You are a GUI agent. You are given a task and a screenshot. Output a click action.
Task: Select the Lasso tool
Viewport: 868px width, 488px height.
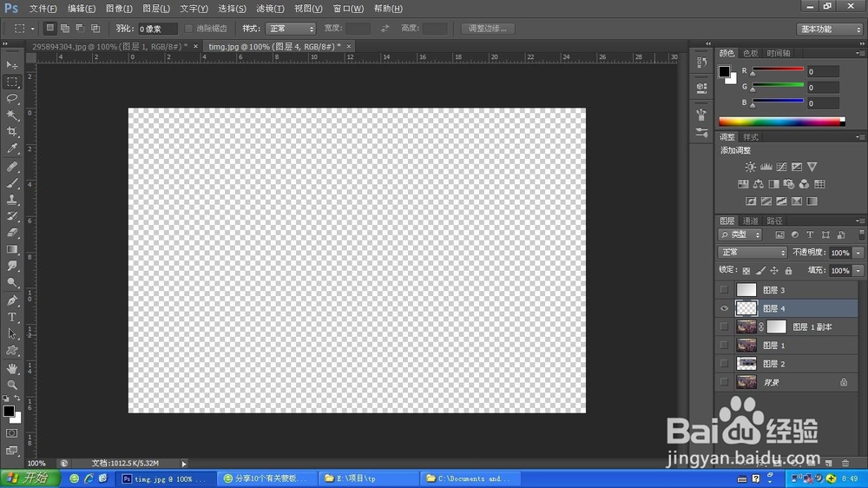click(11, 99)
